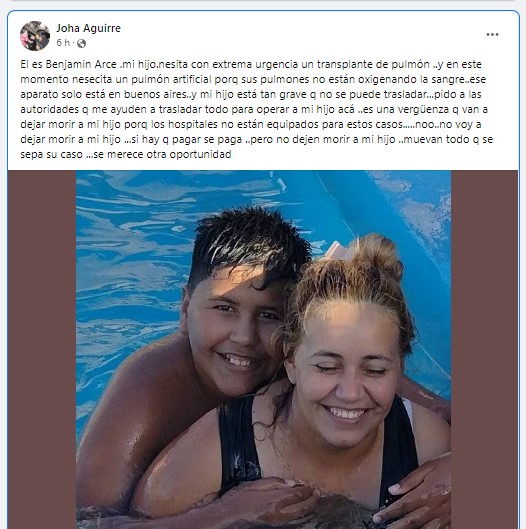Click the globe public audience icon

[81, 44]
